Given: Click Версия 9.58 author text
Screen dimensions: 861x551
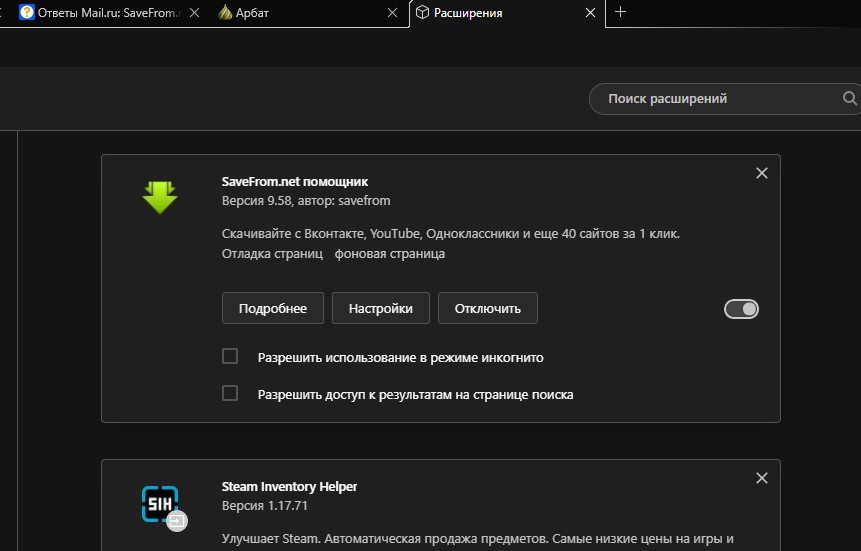Looking at the screenshot, I should [306, 201].
